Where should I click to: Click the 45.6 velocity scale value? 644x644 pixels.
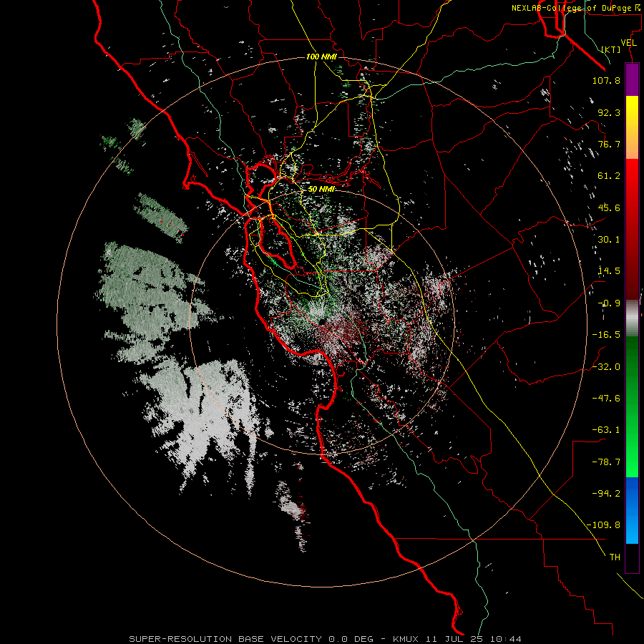coord(609,208)
